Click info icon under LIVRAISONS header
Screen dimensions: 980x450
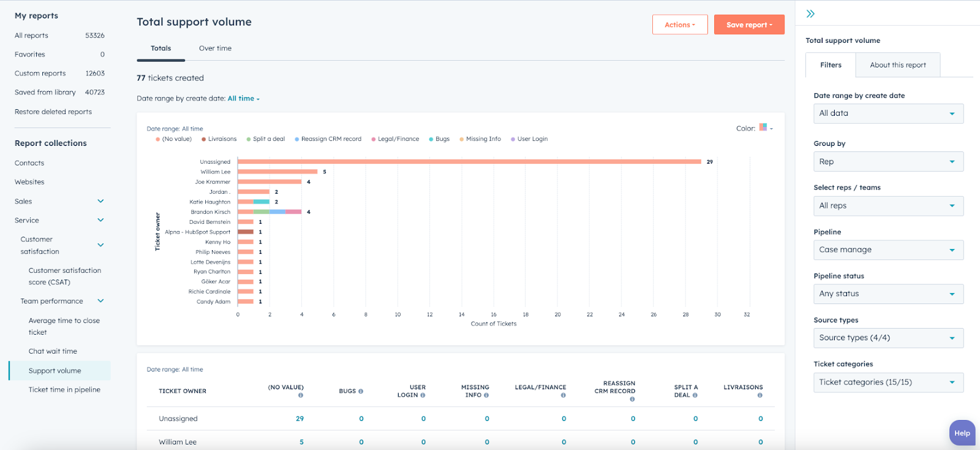[x=759, y=395]
